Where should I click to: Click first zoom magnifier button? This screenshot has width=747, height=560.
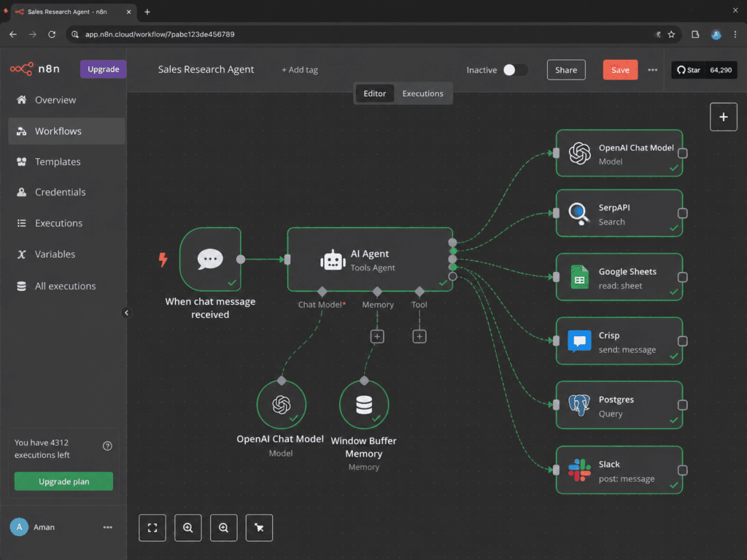[x=188, y=528]
